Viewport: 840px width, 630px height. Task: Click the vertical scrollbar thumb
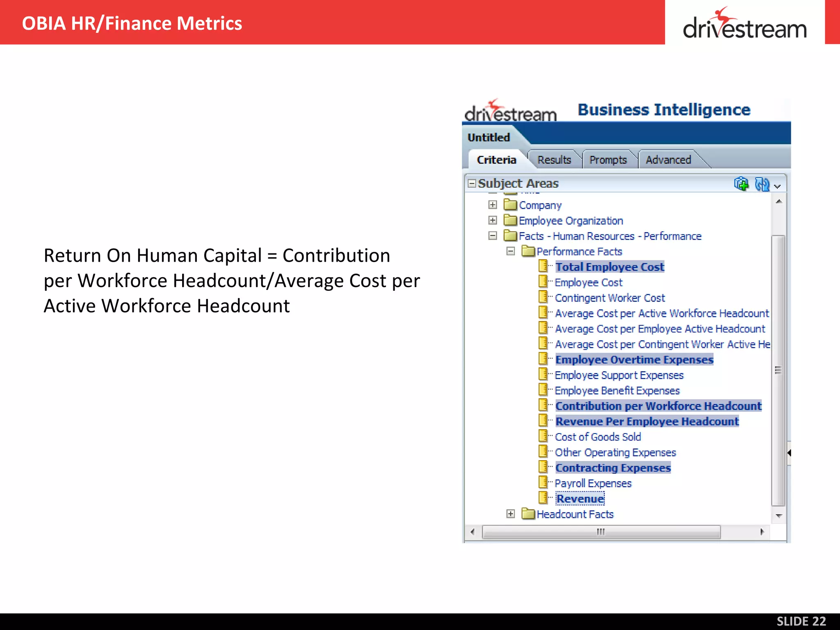click(x=778, y=371)
